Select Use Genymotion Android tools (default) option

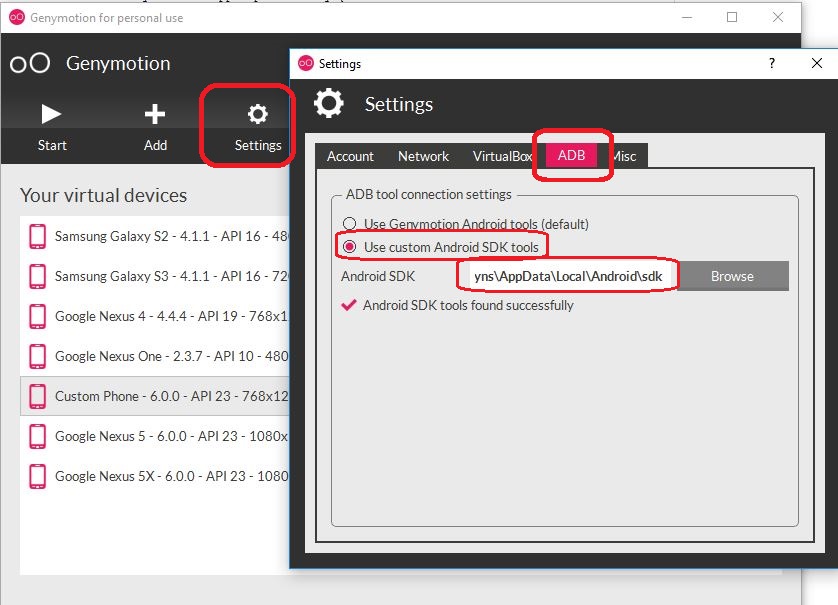(x=465, y=223)
